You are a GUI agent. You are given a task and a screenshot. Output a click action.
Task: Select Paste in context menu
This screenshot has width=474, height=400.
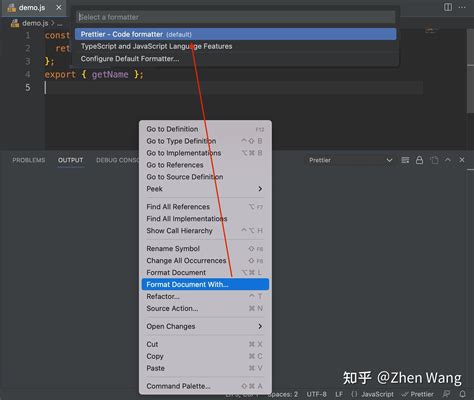205,368
